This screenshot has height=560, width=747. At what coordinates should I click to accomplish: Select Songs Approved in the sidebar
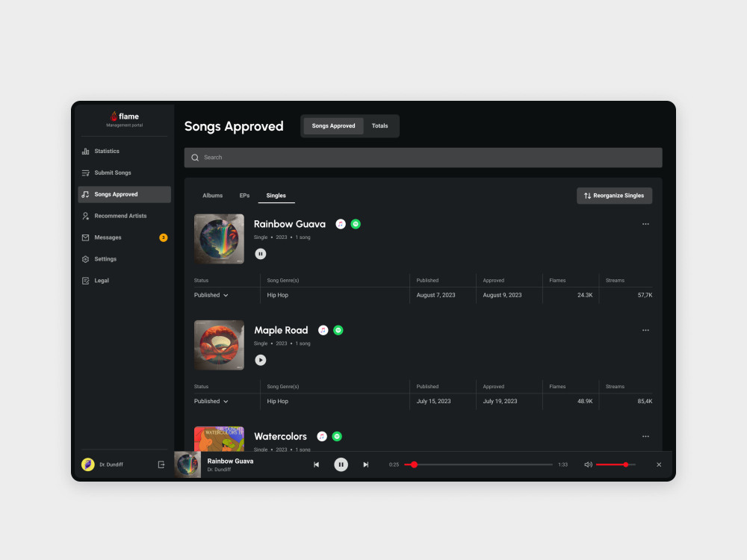pyautogui.click(x=124, y=194)
